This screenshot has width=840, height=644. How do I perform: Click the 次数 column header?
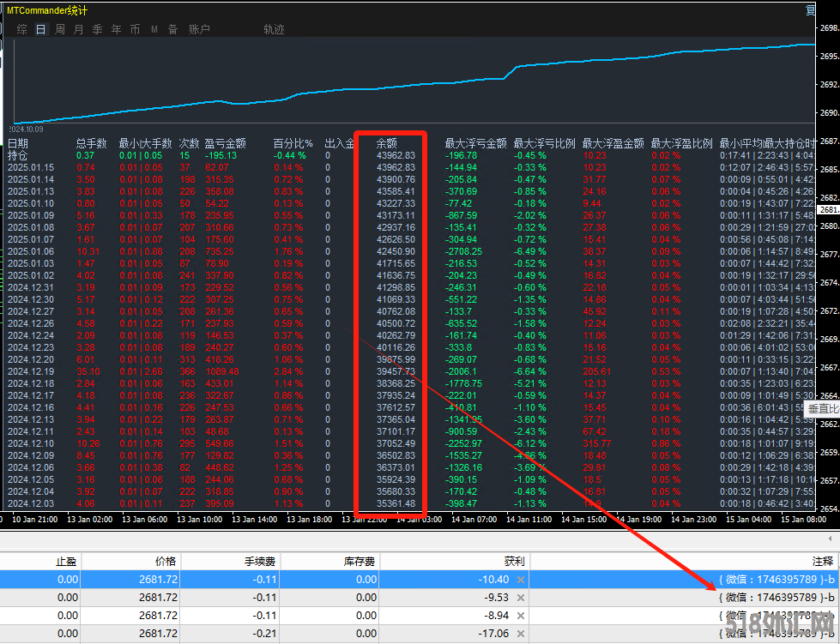pyautogui.click(x=189, y=143)
